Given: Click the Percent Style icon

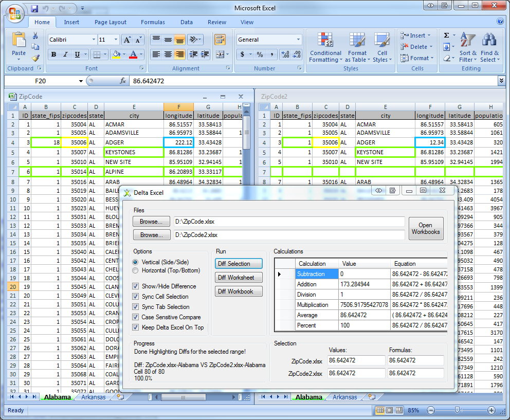Looking at the screenshot, I should pyautogui.click(x=260, y=54).
